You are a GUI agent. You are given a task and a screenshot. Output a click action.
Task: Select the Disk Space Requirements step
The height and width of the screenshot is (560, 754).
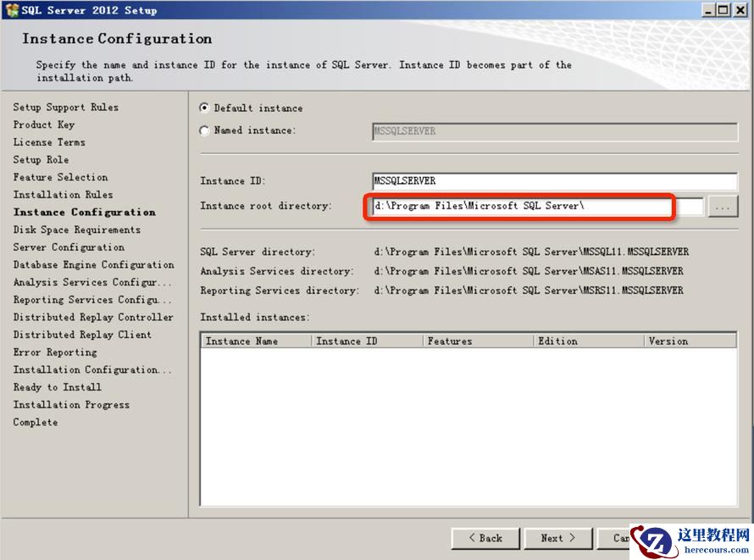tap(77, 230)
